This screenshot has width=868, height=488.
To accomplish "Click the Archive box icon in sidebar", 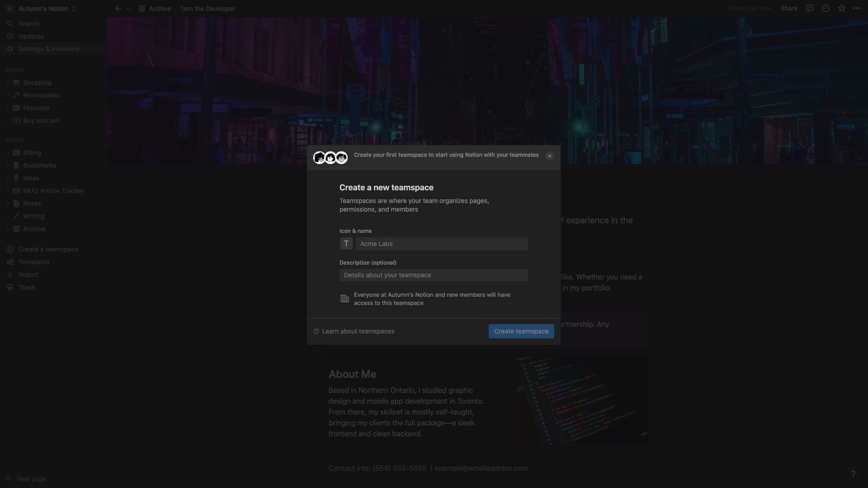I will 16,229.
